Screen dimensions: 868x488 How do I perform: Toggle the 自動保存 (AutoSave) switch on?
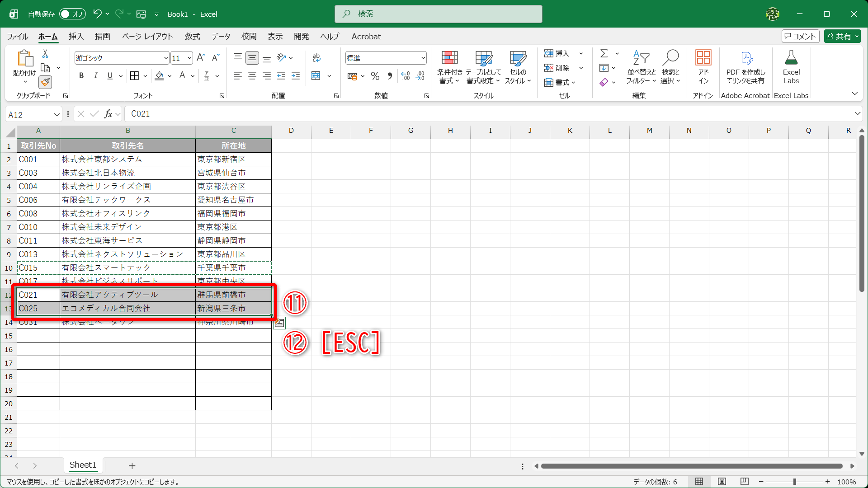coord(72,14)
